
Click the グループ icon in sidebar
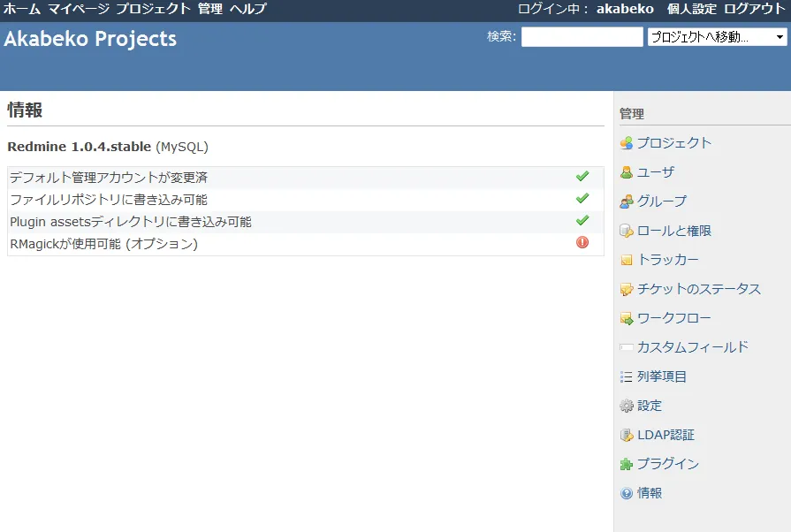[x=627, y=201]
